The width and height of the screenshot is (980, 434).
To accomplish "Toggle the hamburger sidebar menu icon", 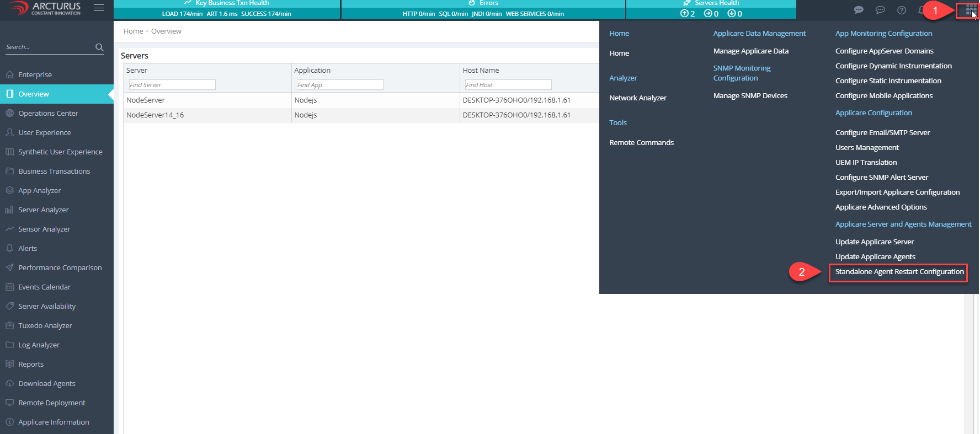I will coord(99,8).
